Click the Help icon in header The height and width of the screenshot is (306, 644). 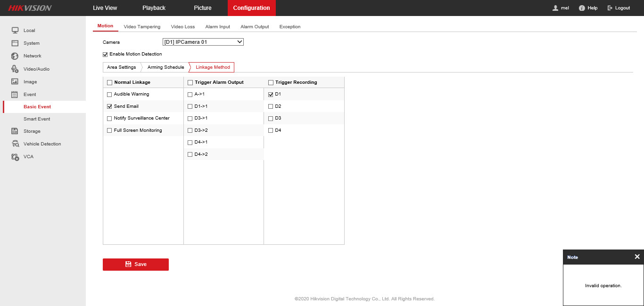(x=582, y=8)
